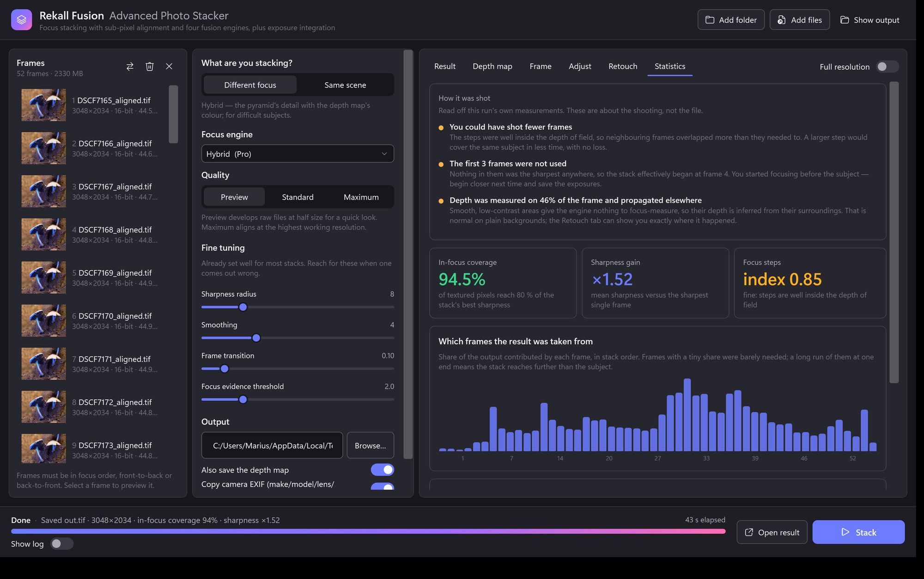Click the play icon on the Stack button
Viewport: 924px width, 579px height.
click(x=845, y=532)
